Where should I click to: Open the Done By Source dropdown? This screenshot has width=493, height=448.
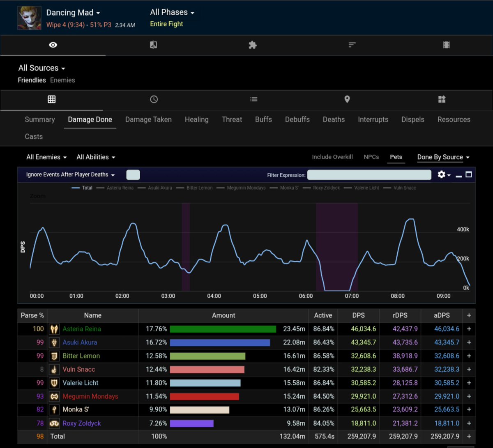point(443,157)
